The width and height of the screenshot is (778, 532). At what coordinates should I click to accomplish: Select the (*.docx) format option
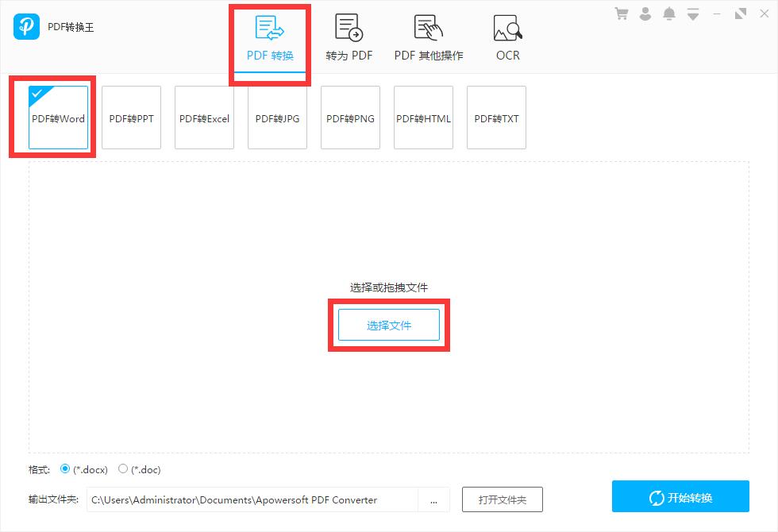coord(65,469)
